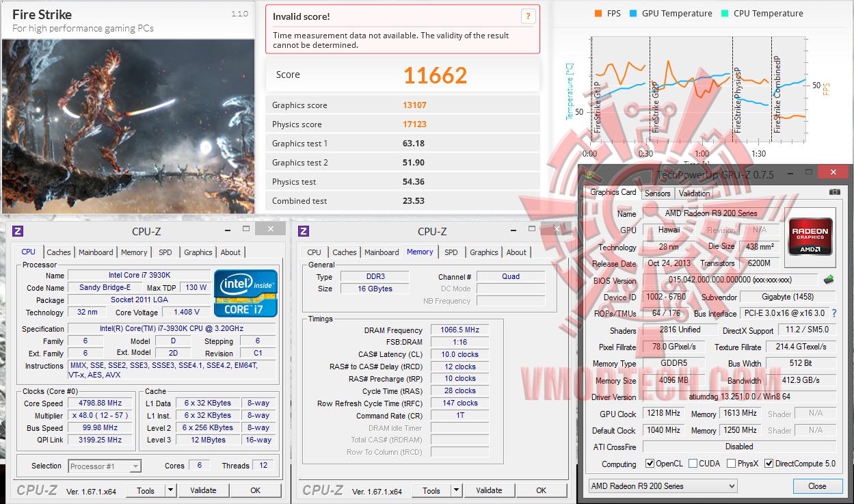The width and height of the screenshot is (854, 504).
Task: Click the GPU Clock value 1218 MHz
Action: 663,413
